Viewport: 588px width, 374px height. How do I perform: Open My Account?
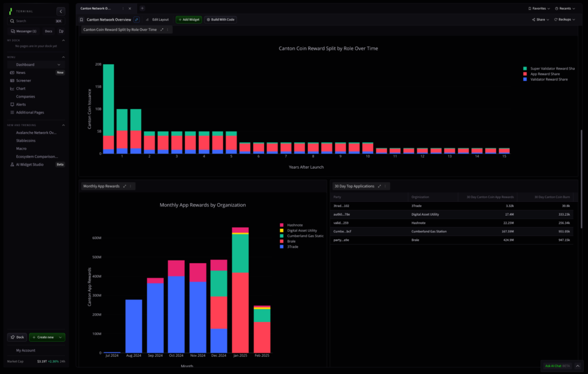25,350
